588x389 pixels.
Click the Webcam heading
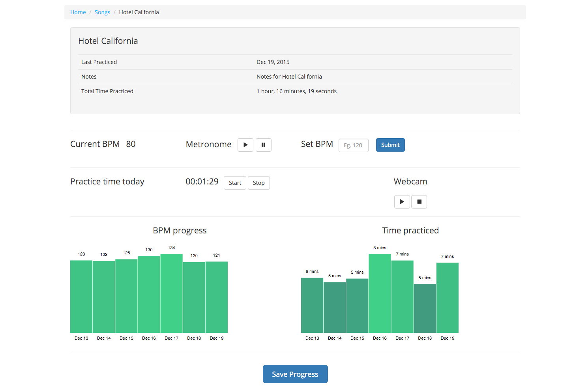pos(410,182)
